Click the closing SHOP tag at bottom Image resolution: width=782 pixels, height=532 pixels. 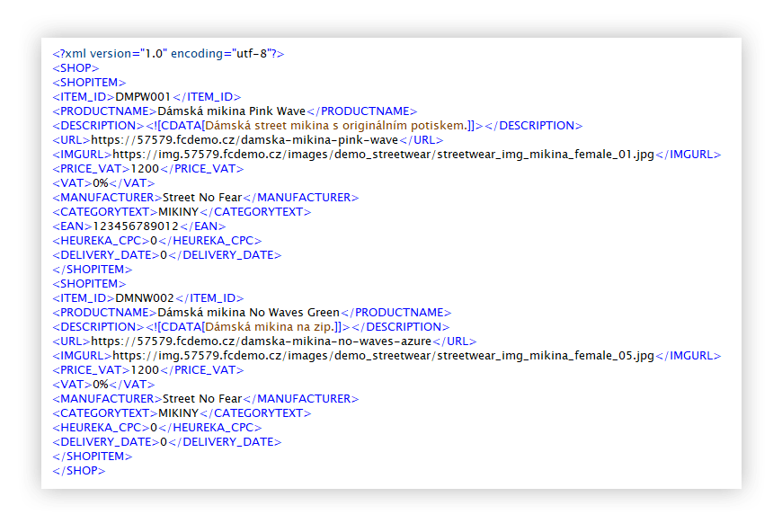point(78,471)
